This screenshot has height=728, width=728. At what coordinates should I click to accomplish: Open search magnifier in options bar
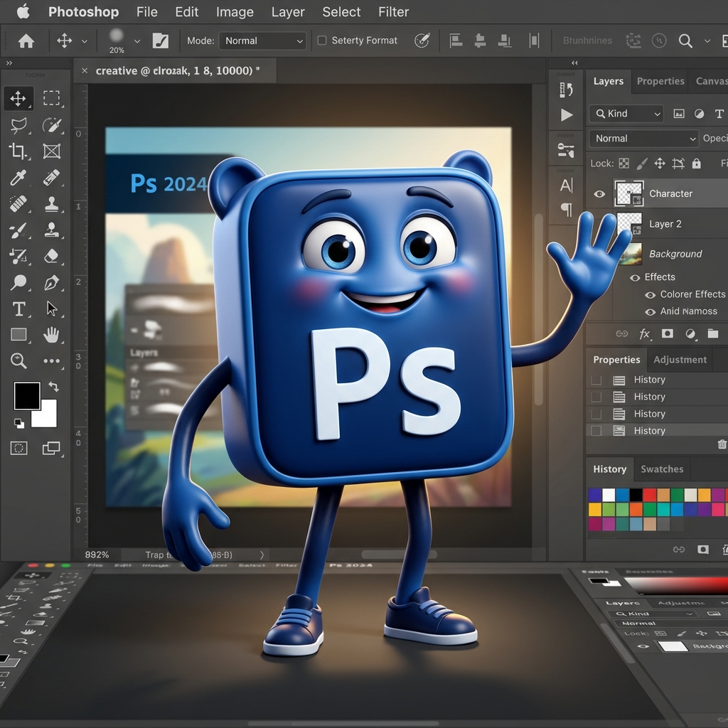point(685,41)
